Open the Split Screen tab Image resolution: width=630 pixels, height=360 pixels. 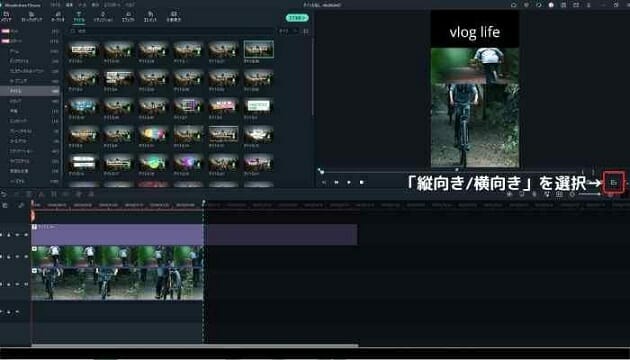(174, 16)
